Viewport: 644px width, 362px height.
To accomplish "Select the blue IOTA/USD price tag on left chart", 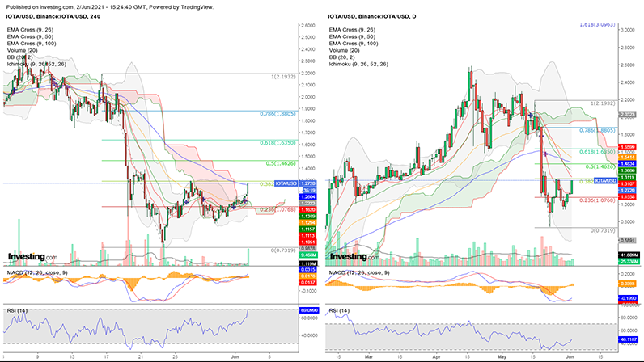I will [286, 183].
